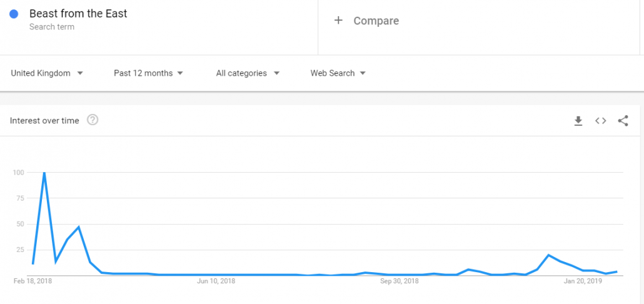Viewport: 644px width, 304px height.
Task: Expand the Past 12 months time range
Action: pos(148,73)
